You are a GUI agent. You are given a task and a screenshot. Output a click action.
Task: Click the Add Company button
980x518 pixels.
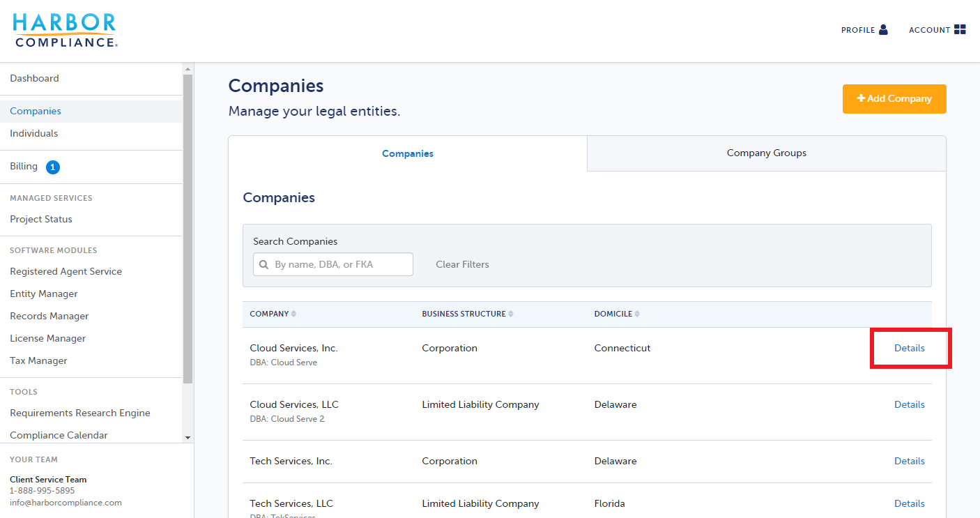894,99
